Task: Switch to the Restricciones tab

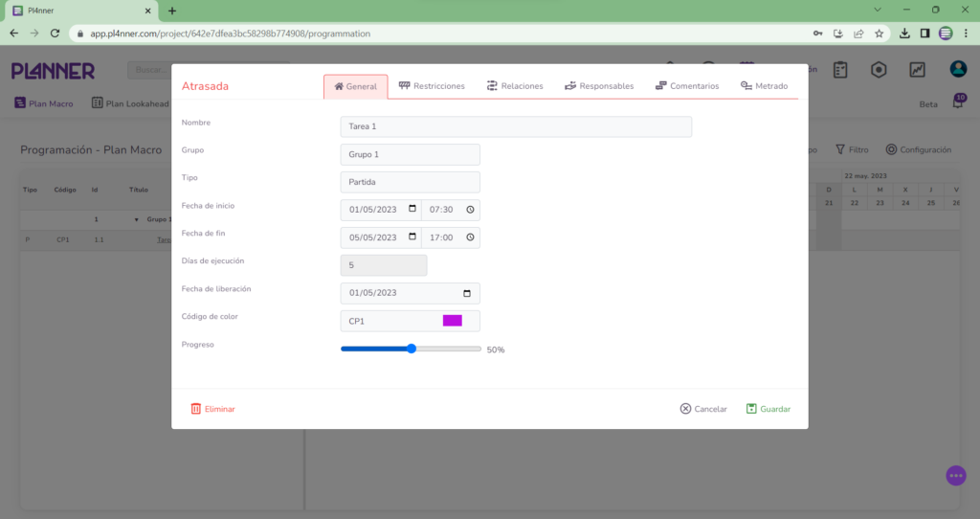Action: click(432, 86)
